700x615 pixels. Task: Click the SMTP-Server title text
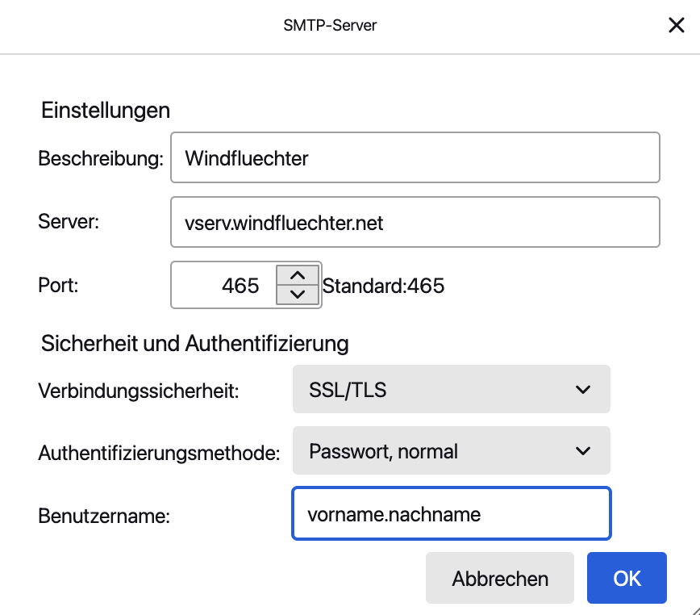[x=330, y=26]
